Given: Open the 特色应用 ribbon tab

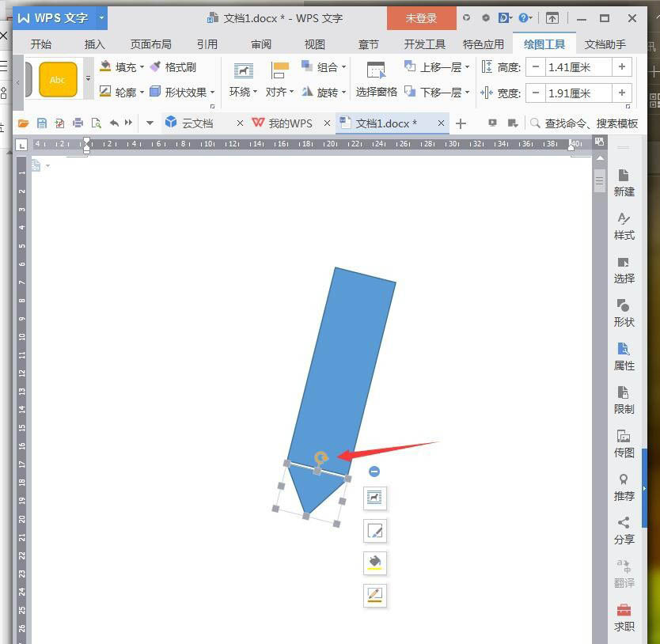Looking at the screenshot, I should click(x=484, y=44).
